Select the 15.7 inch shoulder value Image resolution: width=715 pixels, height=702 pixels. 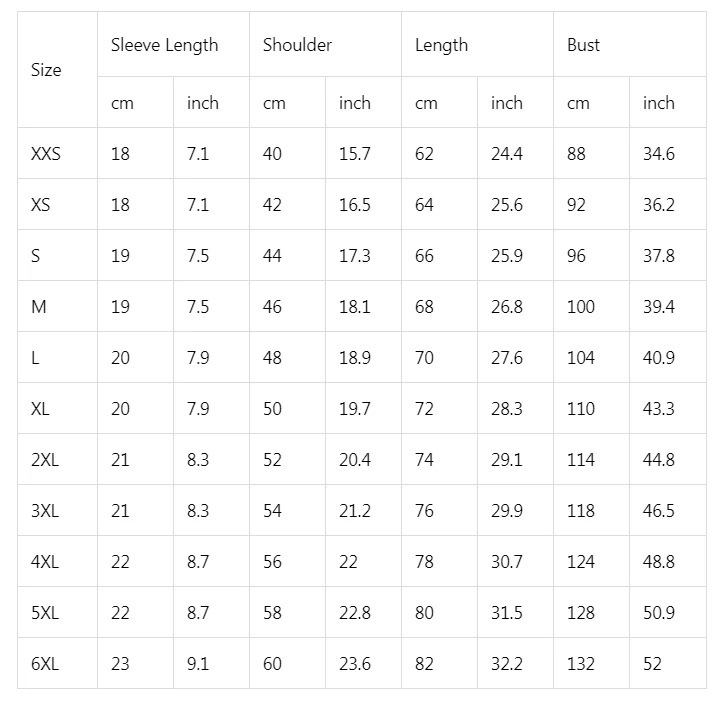coord(354,154)
